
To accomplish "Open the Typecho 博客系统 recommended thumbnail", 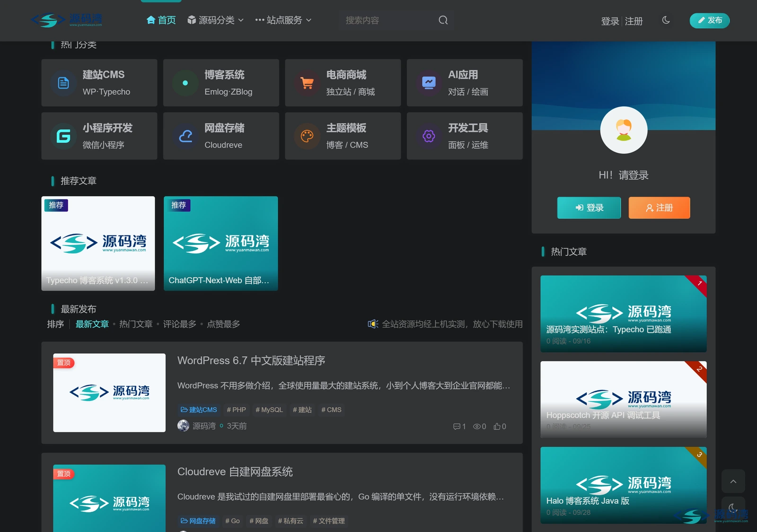I will (x=98, y=243).
